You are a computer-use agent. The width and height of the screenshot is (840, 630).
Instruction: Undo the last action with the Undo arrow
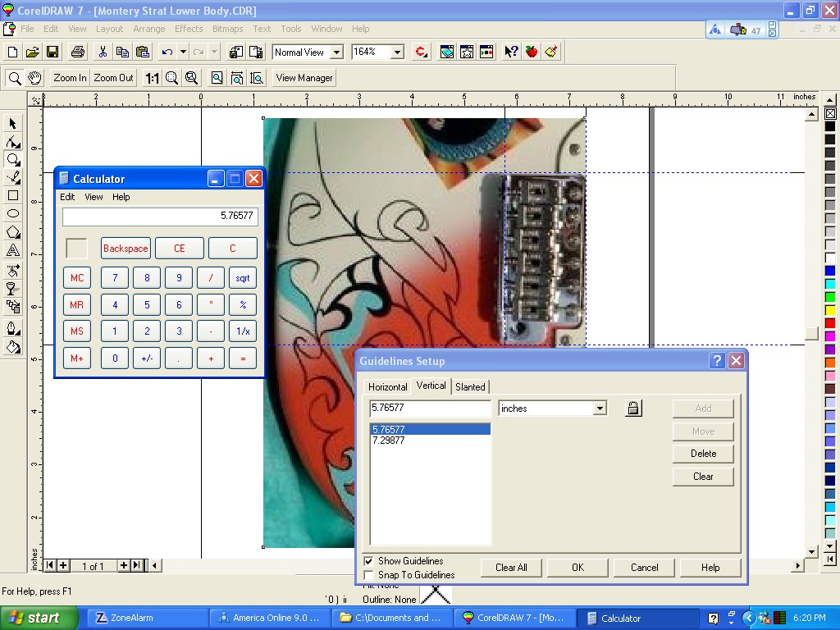coord(167,52)
